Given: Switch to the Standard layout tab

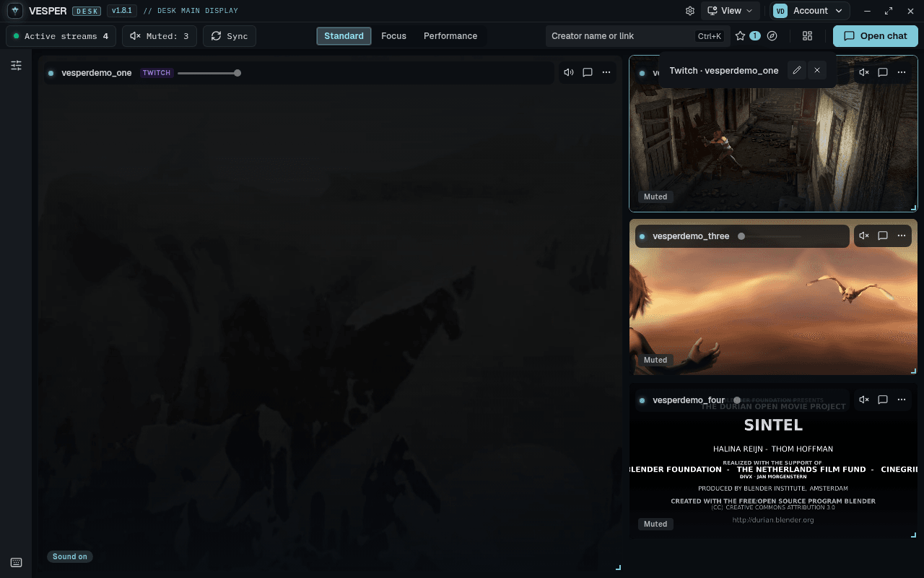Looking at the screenshot, I should (344, 36).
